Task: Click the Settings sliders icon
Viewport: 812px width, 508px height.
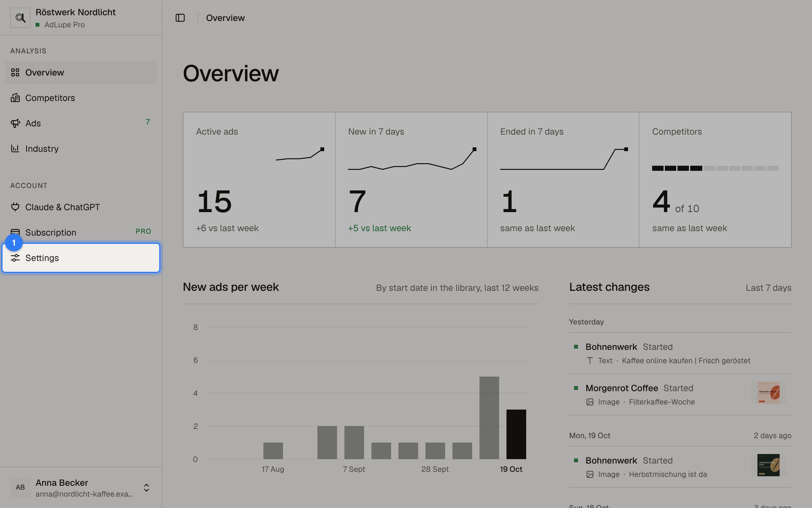Action: tap(15, 258)
